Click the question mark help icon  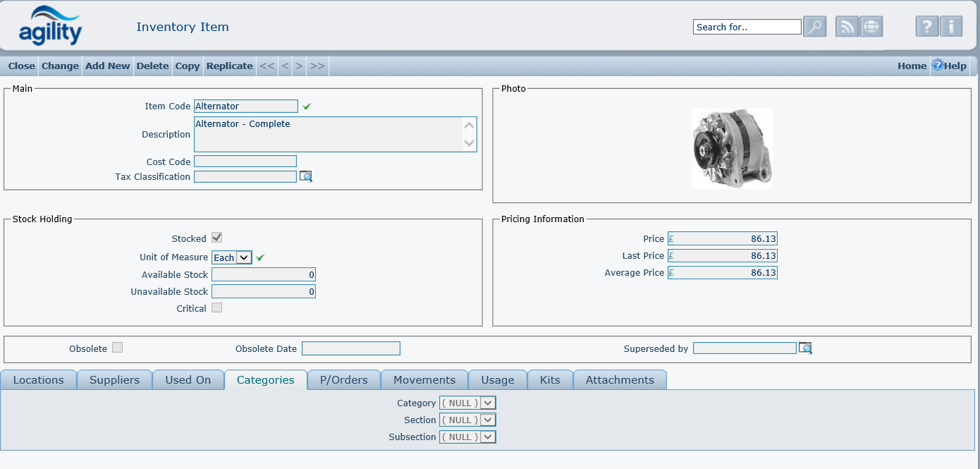(926, 27)
